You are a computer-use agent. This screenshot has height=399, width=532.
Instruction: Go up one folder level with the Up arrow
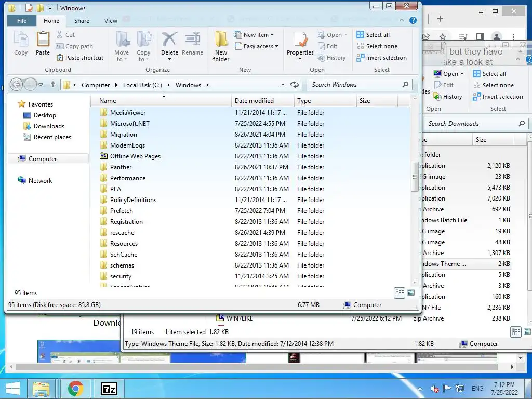53,85
